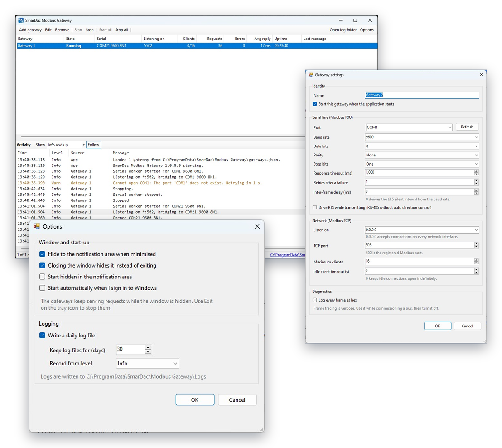Minimize the SmarDac Modbus Gateway window
This screenshot has height=448, width=502.
click(x=340, y=20)
